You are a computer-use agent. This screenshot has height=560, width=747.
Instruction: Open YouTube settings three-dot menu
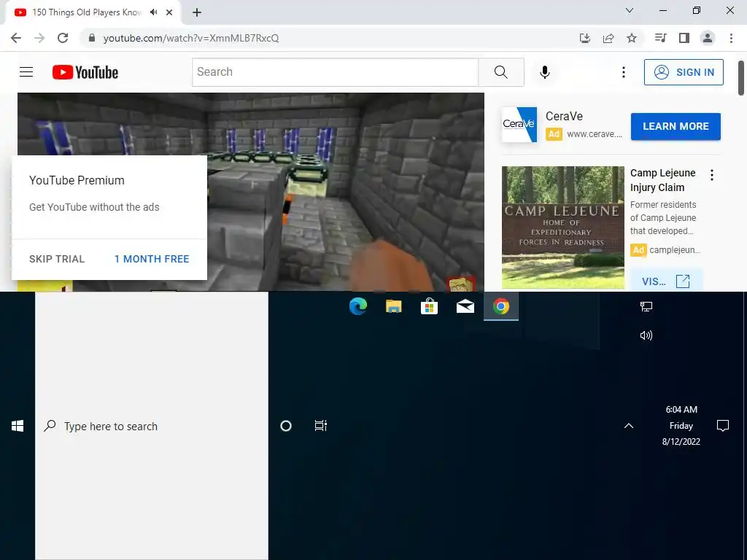[x=623, y=72]
